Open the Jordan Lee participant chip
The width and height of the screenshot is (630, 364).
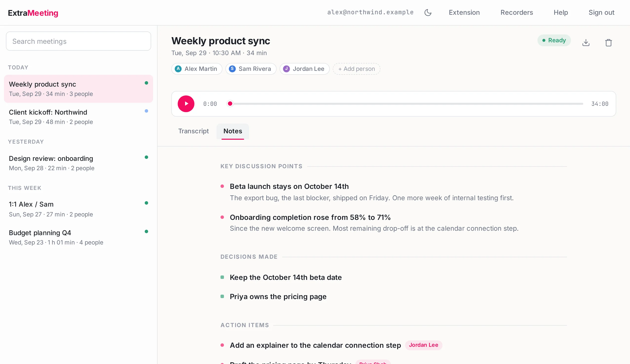pyautogui.click(x=304, y=69)
